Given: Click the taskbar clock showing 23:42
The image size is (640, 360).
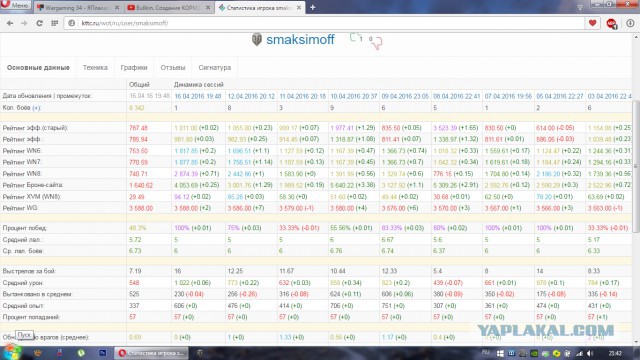Looking at the screenshot, I should coord(615,353).
